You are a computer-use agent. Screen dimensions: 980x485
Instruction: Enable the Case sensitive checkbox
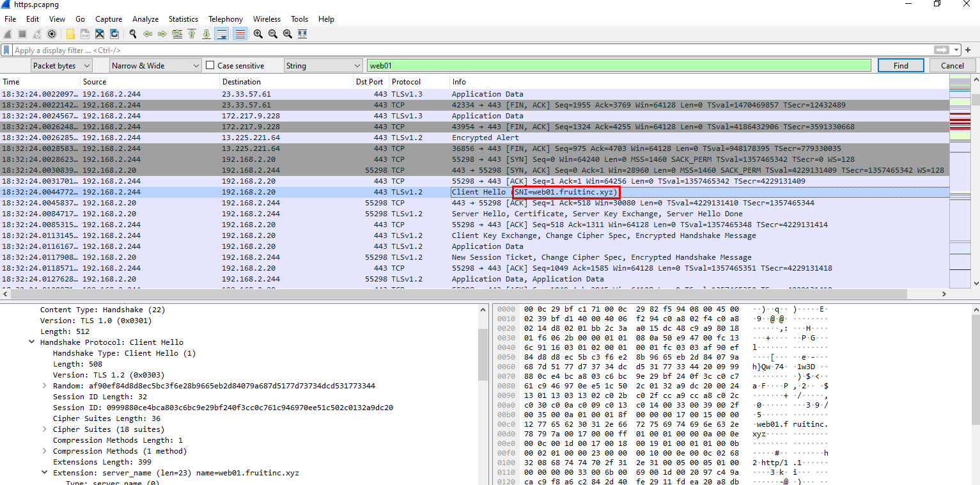click(x=210, y=65)
